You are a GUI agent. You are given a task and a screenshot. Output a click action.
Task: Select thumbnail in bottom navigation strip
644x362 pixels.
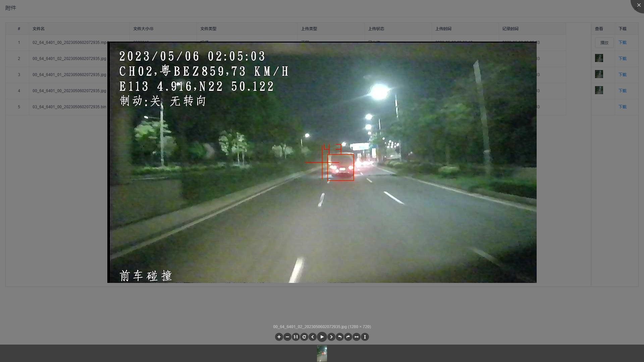coord(322,353)
